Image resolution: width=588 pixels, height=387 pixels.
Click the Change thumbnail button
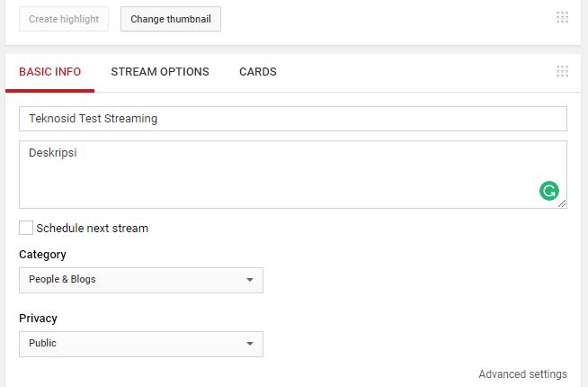click(x=171, y=19)
